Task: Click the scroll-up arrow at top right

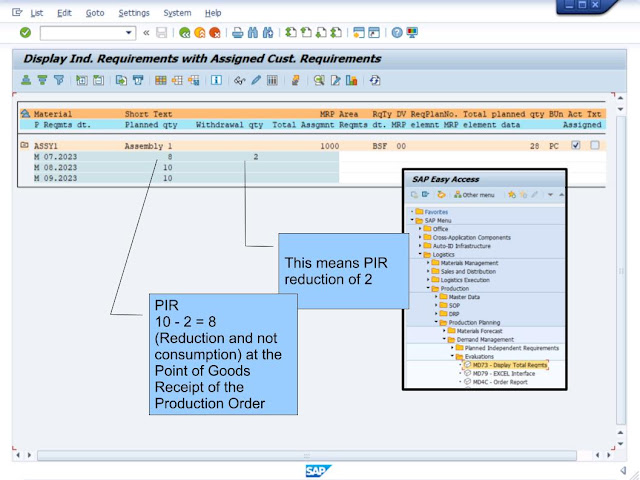Action: click(620, 98)
